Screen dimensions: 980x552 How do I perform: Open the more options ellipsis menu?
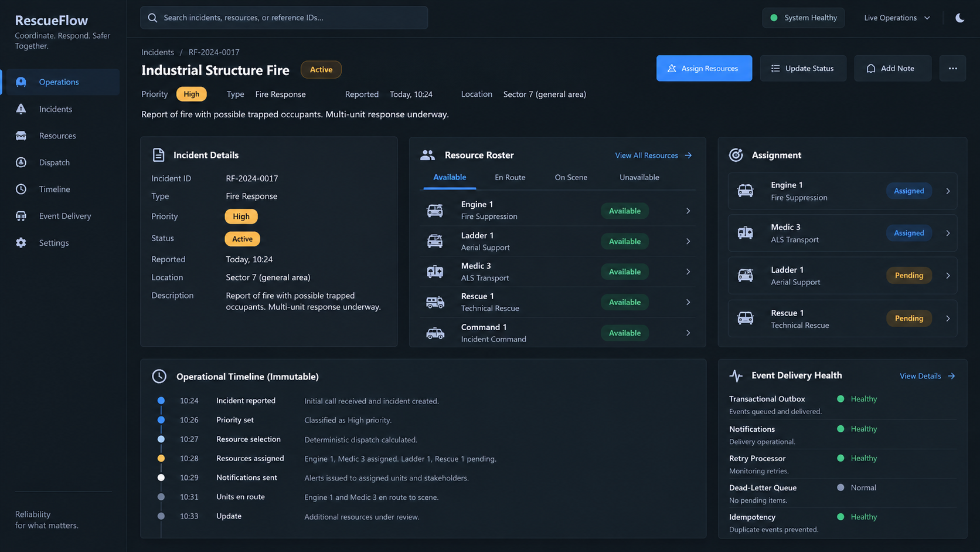[x=952, y=69]
